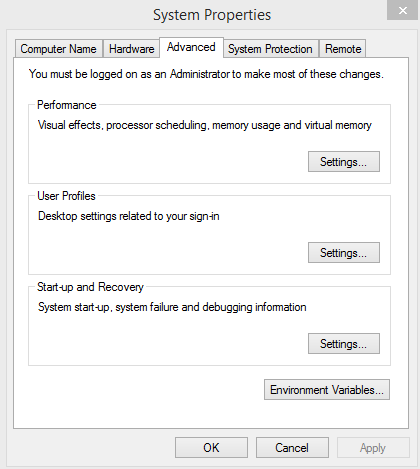Viewport: 420px width, 469px height.
Task: Open Start-up and Recovery Settings button
Action: [x=344, y=344]
